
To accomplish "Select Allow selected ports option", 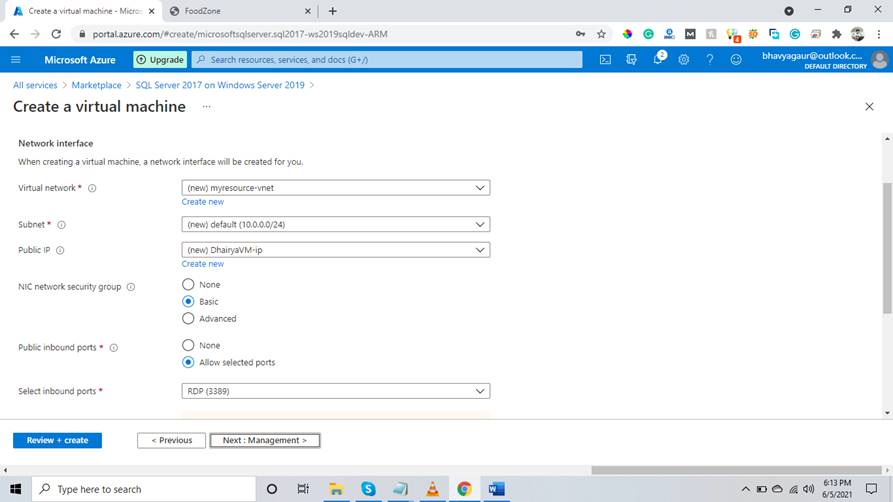I will click(188, 362).
